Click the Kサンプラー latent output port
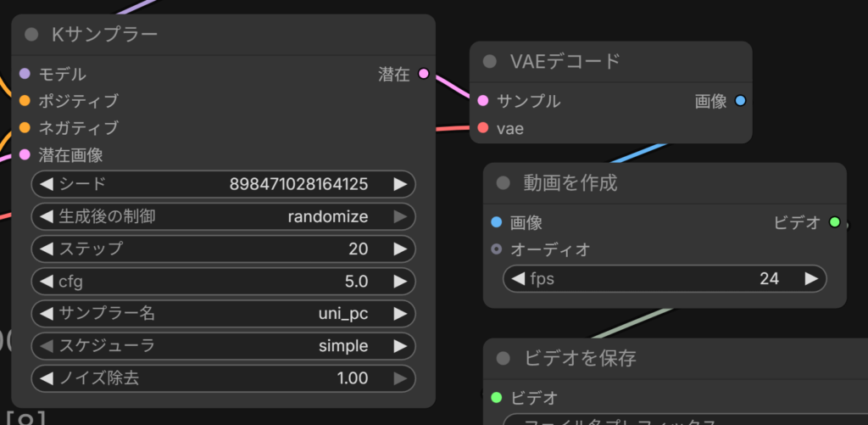The image size is (868, 425). point(423,75)
